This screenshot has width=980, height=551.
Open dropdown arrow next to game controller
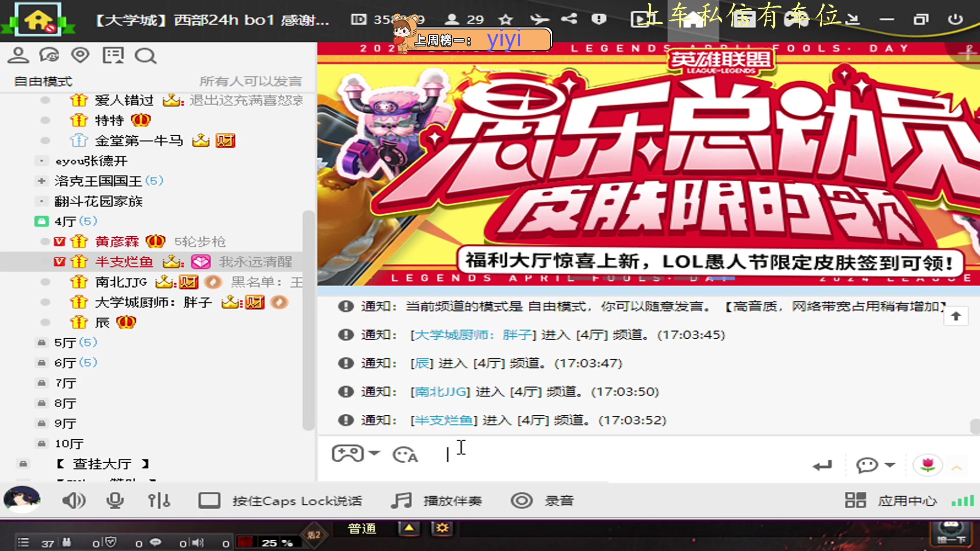coord(374,453)
